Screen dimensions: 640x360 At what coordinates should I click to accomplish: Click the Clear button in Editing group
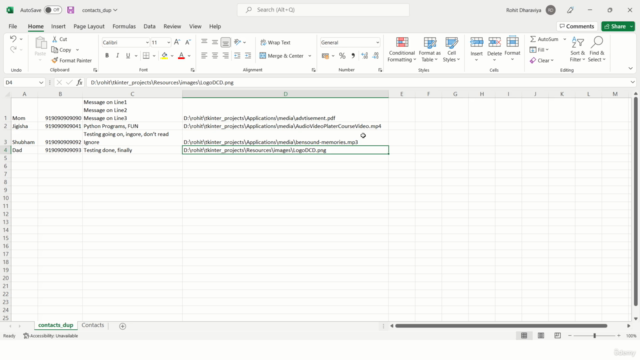[541, 60]
